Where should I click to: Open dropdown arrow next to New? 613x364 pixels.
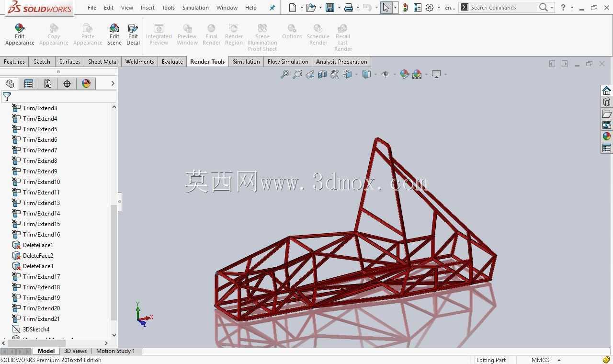pos(302,8)
